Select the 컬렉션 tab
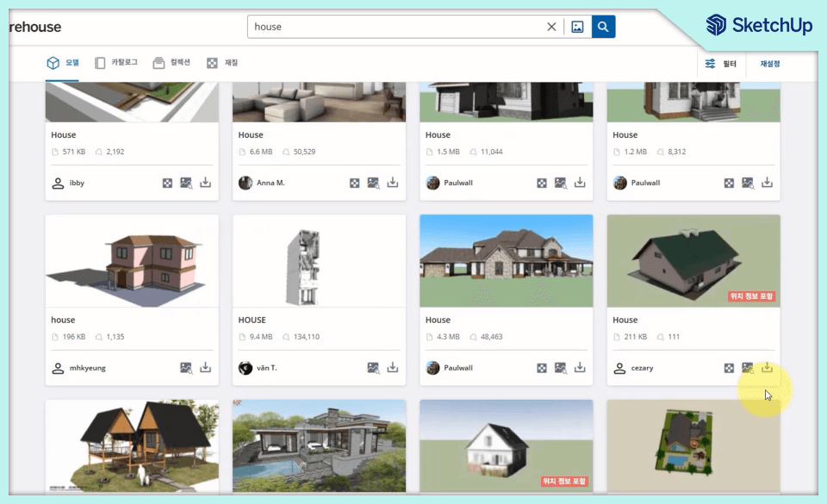This screenshot has width=827, height=504. click(x=171, y=63)
